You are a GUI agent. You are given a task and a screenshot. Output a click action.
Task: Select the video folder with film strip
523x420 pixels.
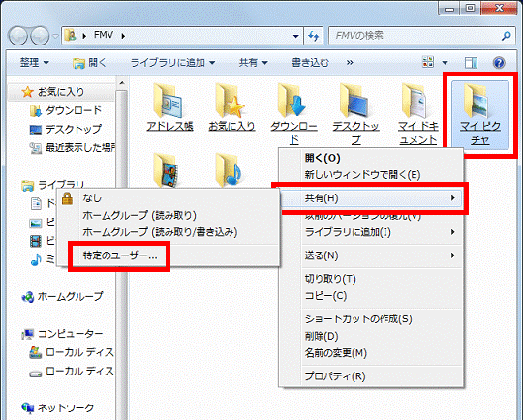(x=168, y=170)
